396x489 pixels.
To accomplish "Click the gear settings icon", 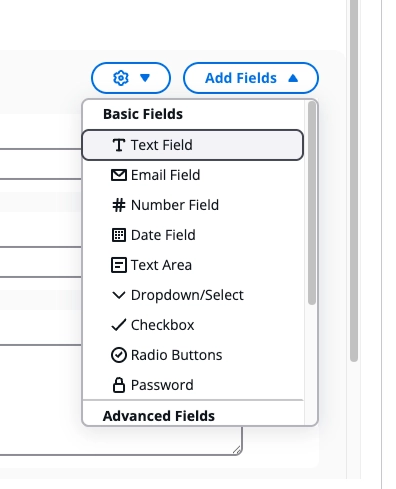I will point(121,78).
